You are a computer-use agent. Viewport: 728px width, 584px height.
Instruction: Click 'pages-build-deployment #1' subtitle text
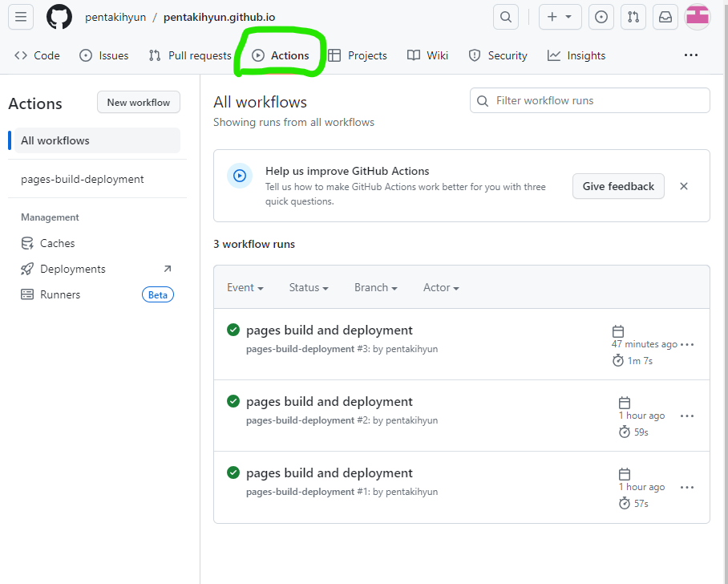[308, 492]
